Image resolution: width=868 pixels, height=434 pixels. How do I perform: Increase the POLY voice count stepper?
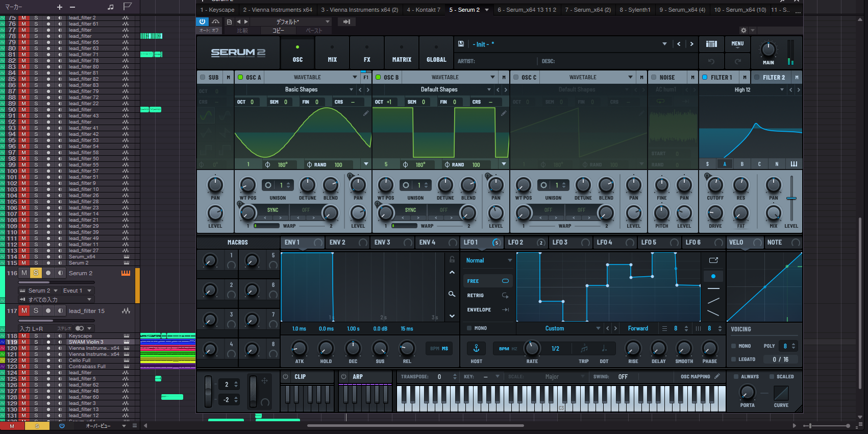pos(793,344)
